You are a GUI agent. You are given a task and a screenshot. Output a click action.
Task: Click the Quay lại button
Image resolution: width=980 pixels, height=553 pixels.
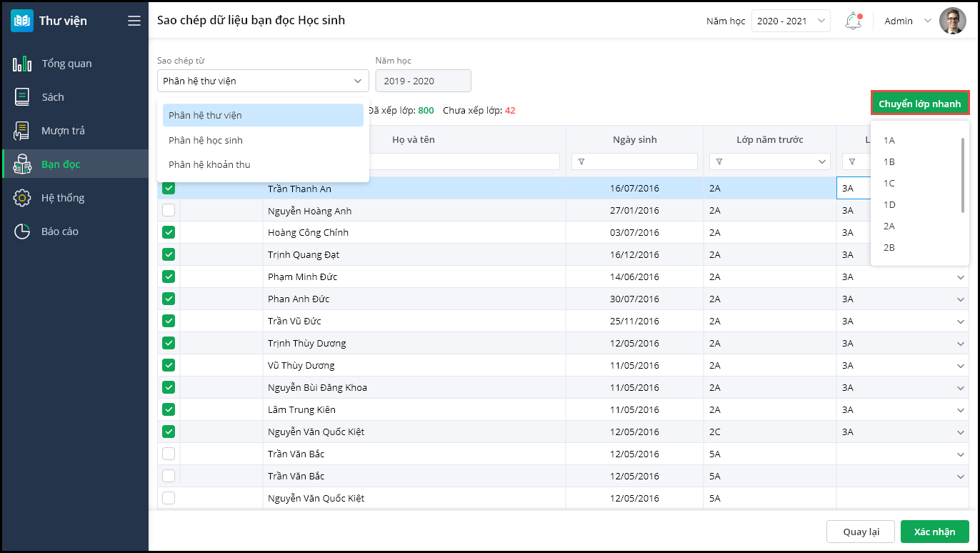(860, 532)
